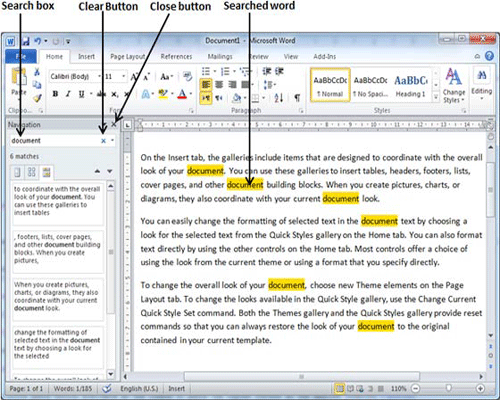Toggle Align Text Left button
Image resolution: width=500 pixels, height=400 pixels.
[x=206, y=84]
